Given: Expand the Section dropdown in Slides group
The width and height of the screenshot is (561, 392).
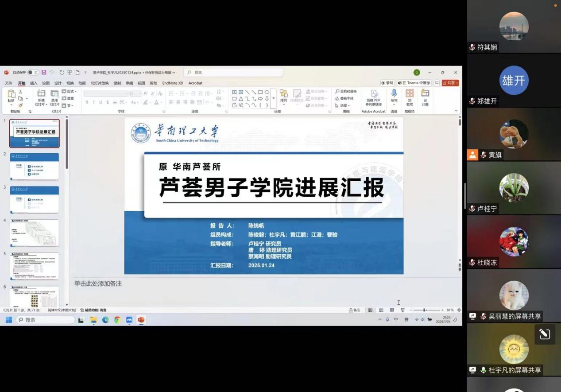Looking at the screenshot, I should [68, 105].
